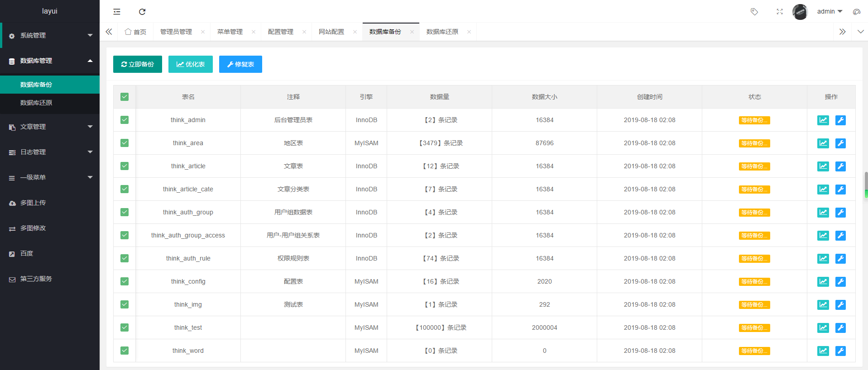Uncheck the think_auth_group row checkbox
The height and width of the screenshot is (370, 868).
tap(125, 212)
